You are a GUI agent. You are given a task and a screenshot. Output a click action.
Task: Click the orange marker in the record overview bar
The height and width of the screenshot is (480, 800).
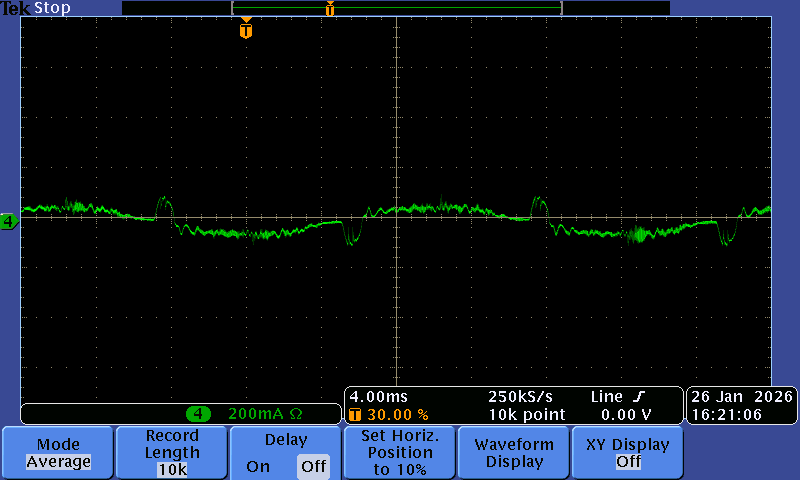point(329,8)
